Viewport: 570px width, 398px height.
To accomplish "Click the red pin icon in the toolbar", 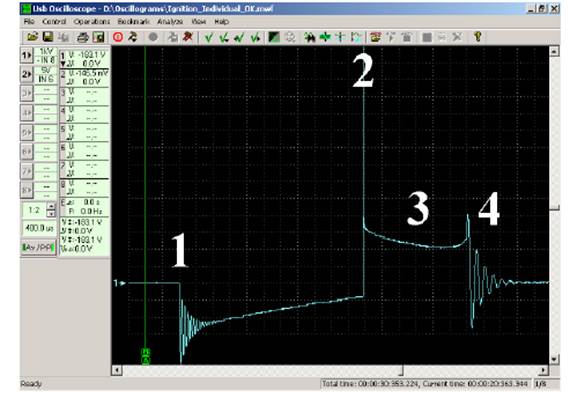I will (x=188, y=37).
